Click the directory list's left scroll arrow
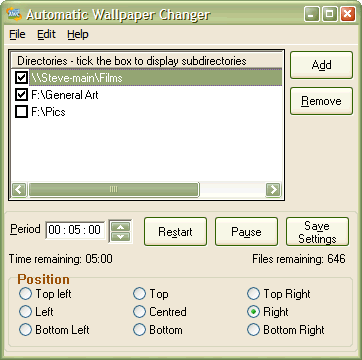The width and height of the screenshot is (362, 360). (19, 190)
